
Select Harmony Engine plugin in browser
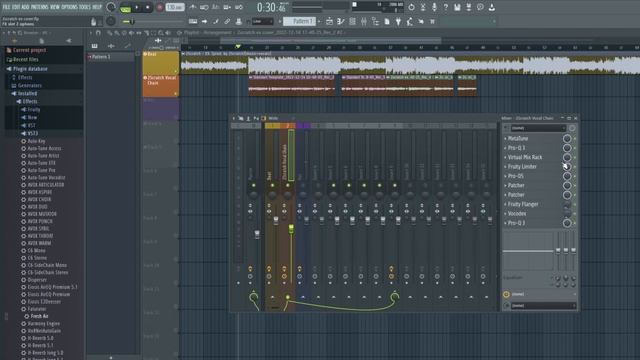43,324
